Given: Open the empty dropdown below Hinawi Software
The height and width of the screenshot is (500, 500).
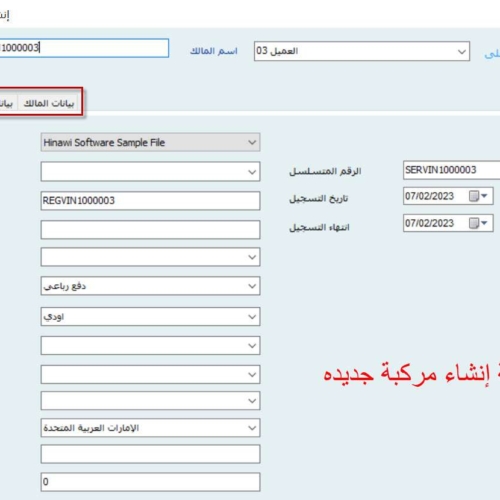Looking at the screenshot, I should point(150,172).
